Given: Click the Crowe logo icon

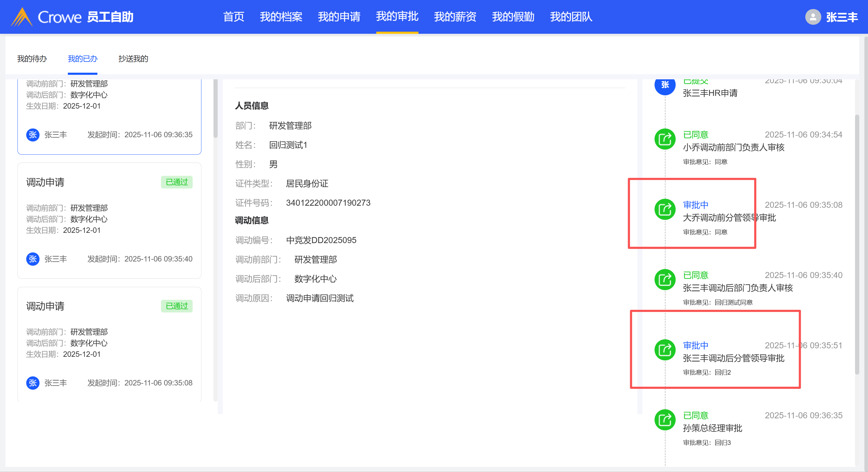Looking at the screenshot, I should coord(22,17).
